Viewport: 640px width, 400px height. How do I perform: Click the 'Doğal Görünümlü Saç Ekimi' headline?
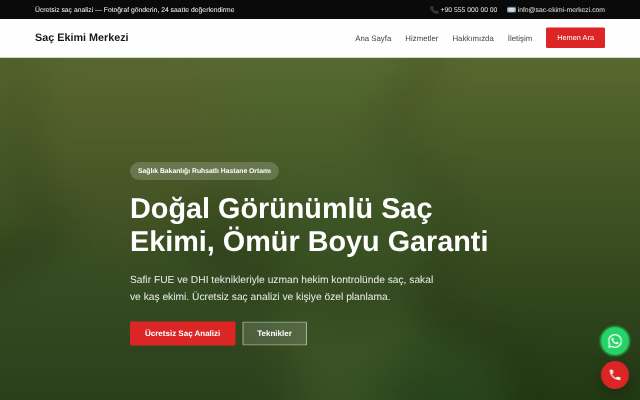coord(309,225)
